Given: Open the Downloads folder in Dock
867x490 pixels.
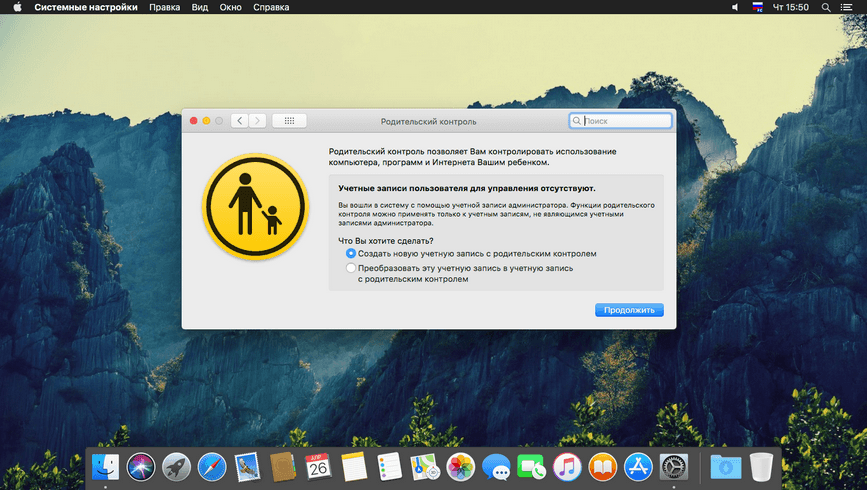Looking at the screenshot, I should coord(725,467).
